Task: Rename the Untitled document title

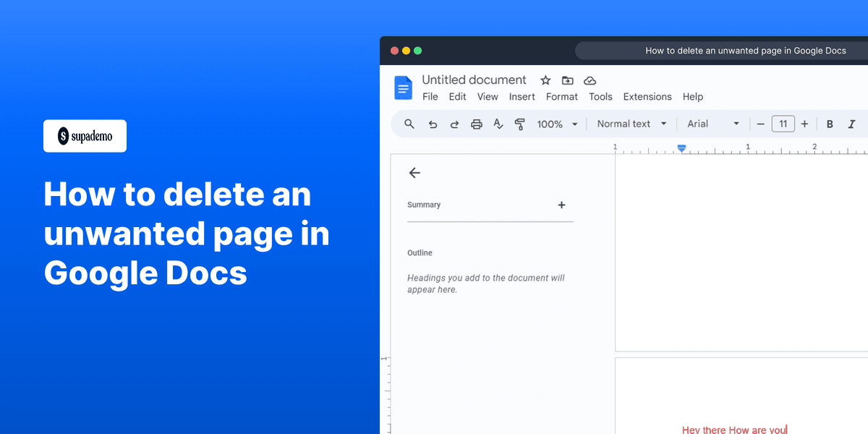Action: (x=474, y=80)
